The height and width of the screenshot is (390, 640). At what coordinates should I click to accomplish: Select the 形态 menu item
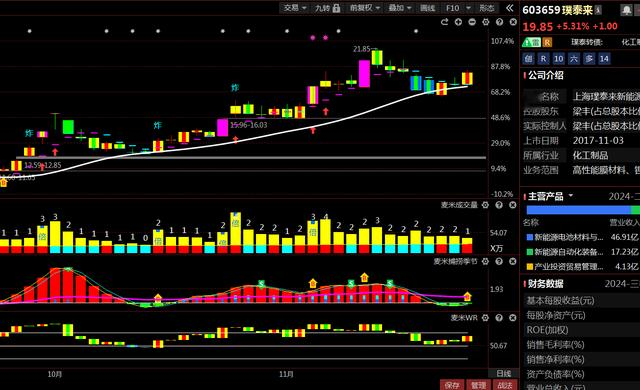(487, 8)
